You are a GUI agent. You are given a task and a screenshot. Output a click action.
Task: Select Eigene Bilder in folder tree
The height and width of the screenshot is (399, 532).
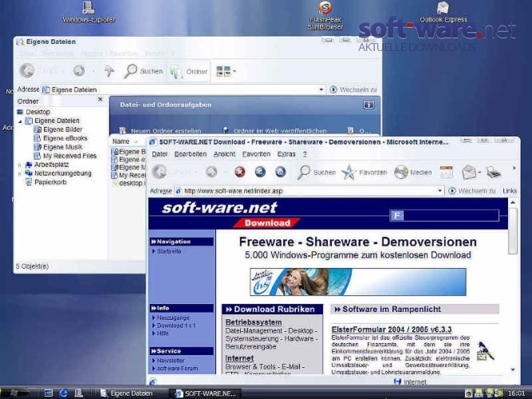[x=63, y=129]
